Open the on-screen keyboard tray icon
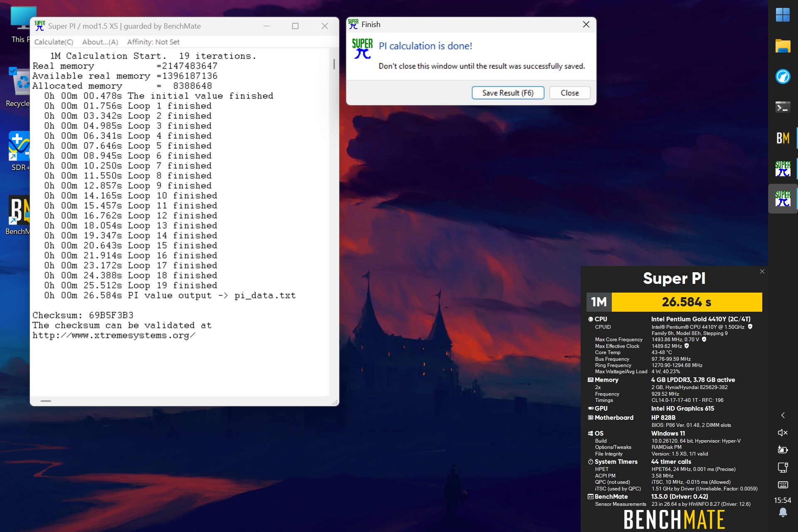 click(783, 485)
